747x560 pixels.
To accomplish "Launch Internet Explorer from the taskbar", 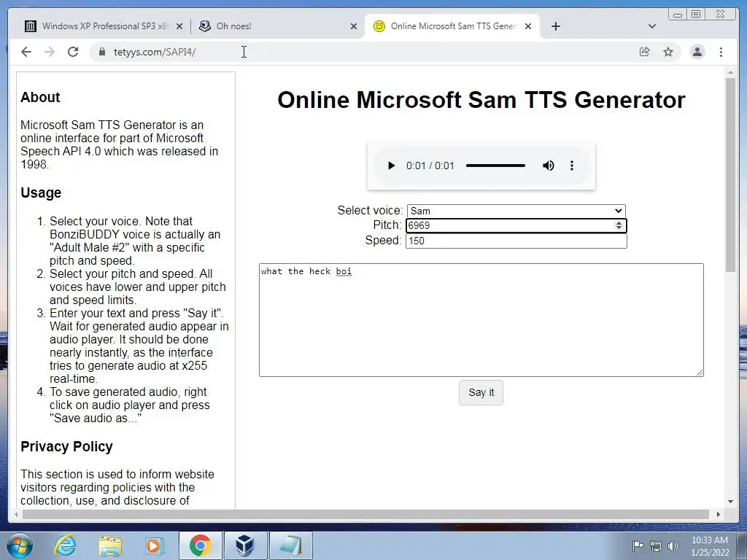I will click(65, 545).
